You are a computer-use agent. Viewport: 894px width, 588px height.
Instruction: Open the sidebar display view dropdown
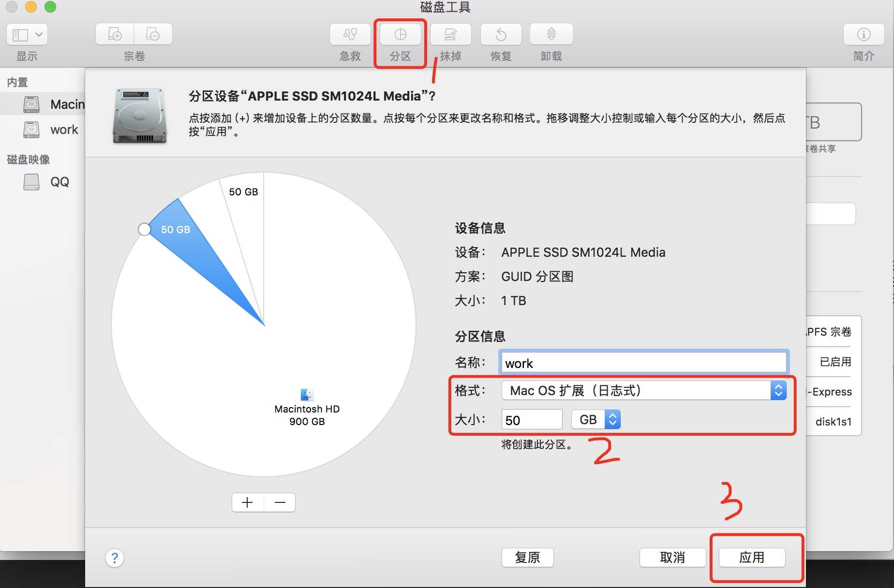point(27,35)
